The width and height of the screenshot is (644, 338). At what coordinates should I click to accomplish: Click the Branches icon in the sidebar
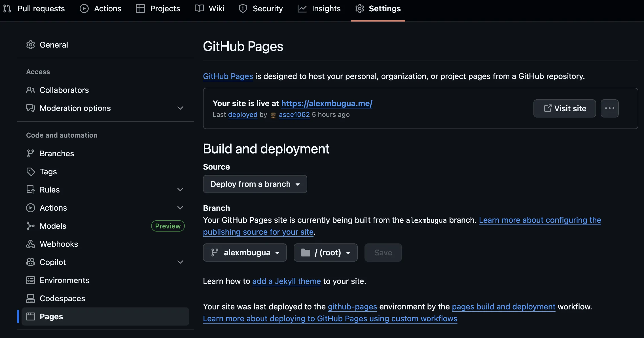point(31,153)
